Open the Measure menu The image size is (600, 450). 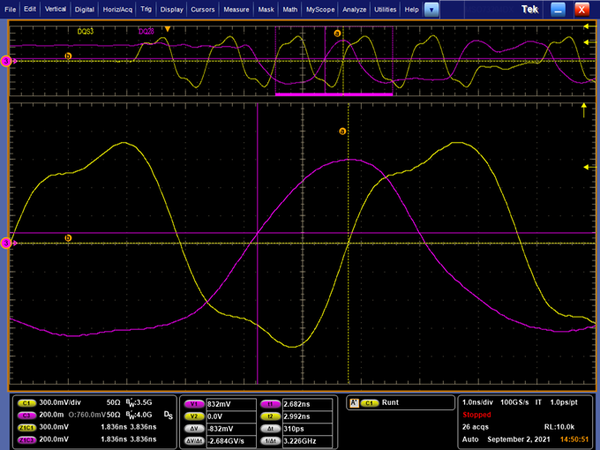pyautogui.click(x=237, y=9)
